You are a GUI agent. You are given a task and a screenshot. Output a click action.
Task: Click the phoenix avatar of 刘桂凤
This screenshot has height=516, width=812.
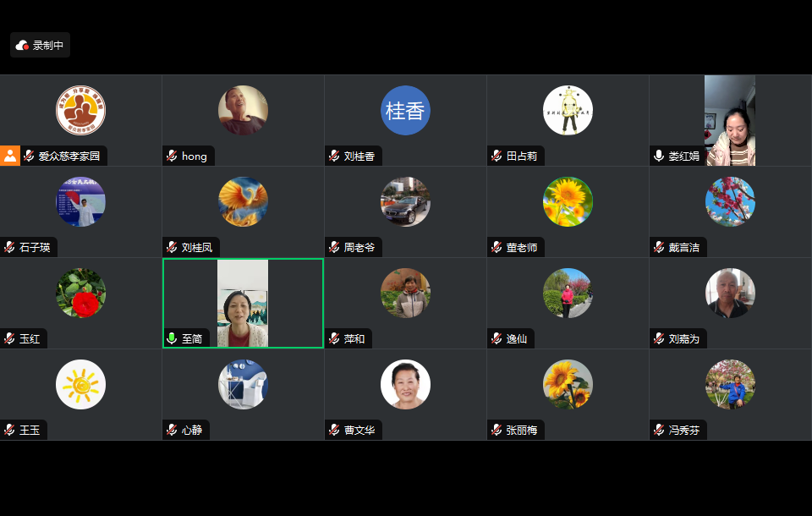(x=243, y=202)
